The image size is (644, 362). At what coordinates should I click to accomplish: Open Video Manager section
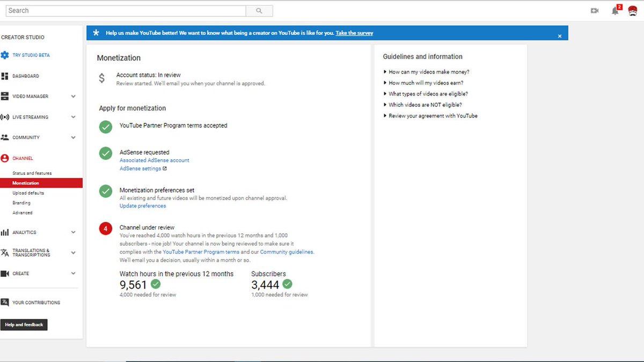(30, 97)
